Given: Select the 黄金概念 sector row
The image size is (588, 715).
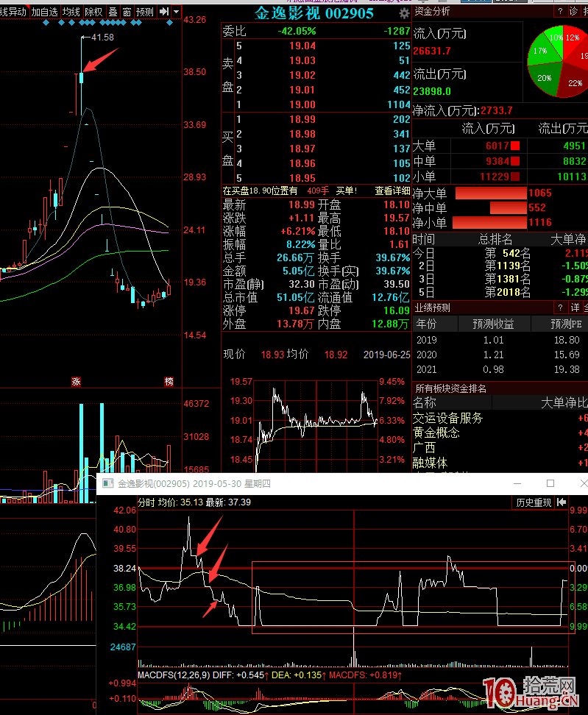Looking at the screenshot, I should [500, 433].
